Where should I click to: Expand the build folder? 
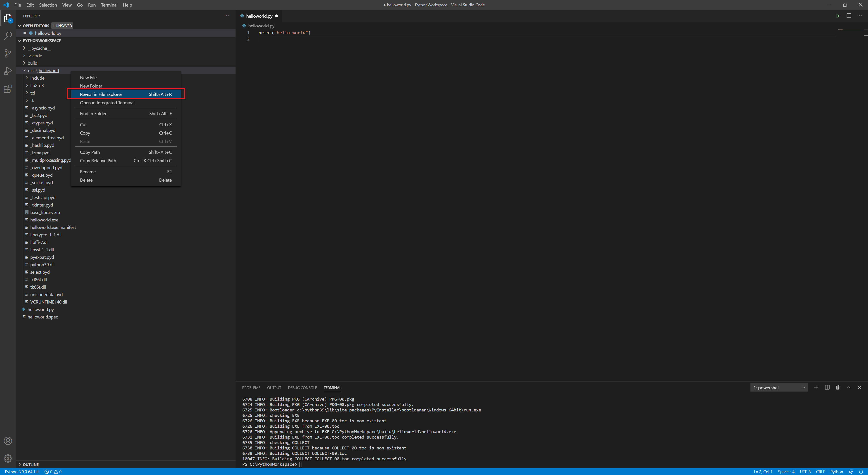(x=32, y=63)
